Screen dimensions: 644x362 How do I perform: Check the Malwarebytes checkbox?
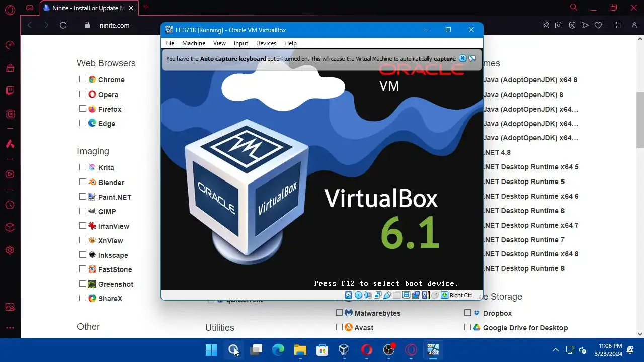pos(339,313)
